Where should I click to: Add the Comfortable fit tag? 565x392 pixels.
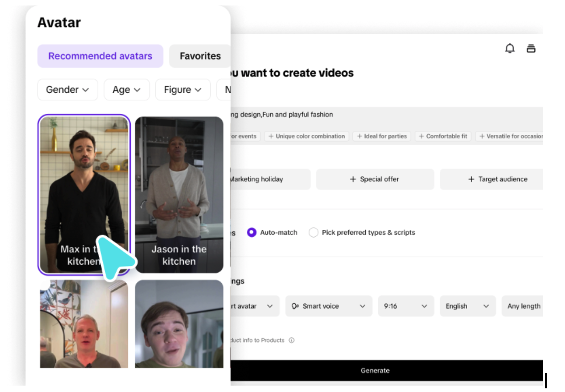pos(442,136)
